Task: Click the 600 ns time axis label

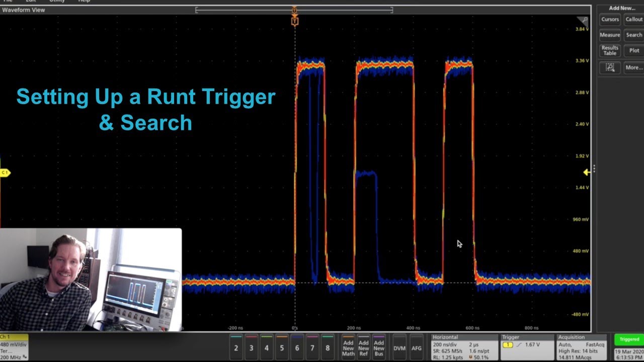Action: [x=472, y=328]
